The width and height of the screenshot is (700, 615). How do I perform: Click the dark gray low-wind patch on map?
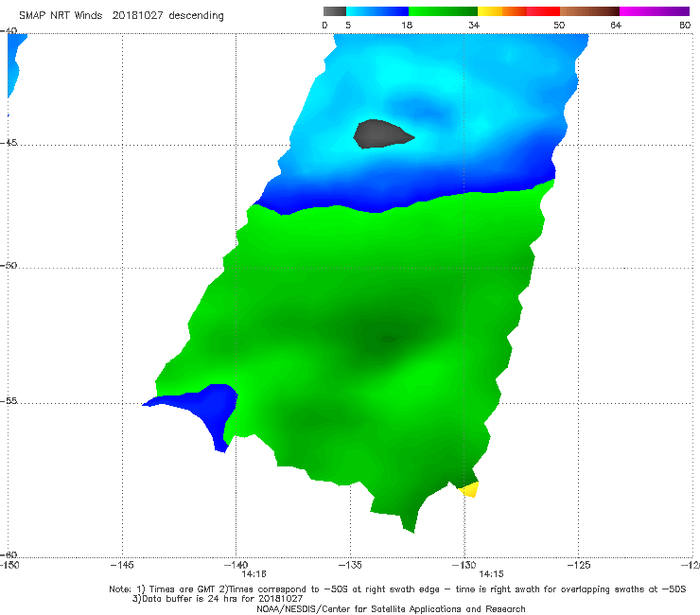click(382, 133)
